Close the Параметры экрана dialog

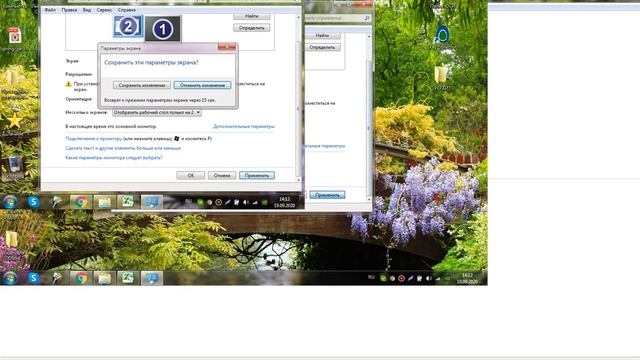click(x=227, y=47)
